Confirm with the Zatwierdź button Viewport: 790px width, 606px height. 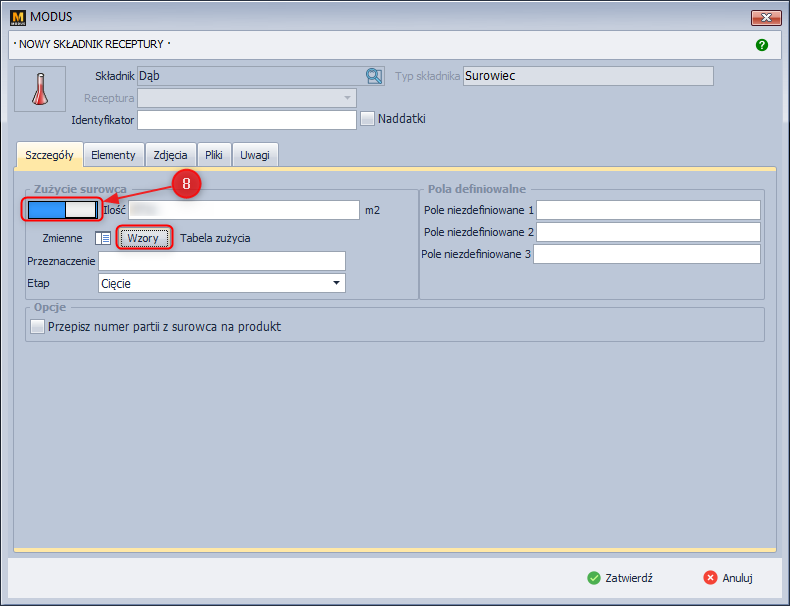[621, 578]
